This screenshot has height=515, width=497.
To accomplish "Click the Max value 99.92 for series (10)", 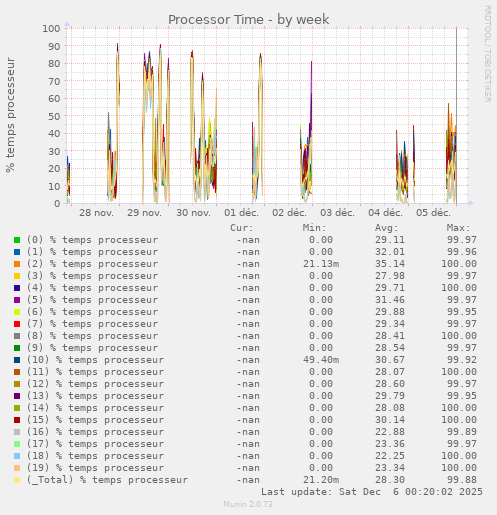I will click(x=462, y=360).
